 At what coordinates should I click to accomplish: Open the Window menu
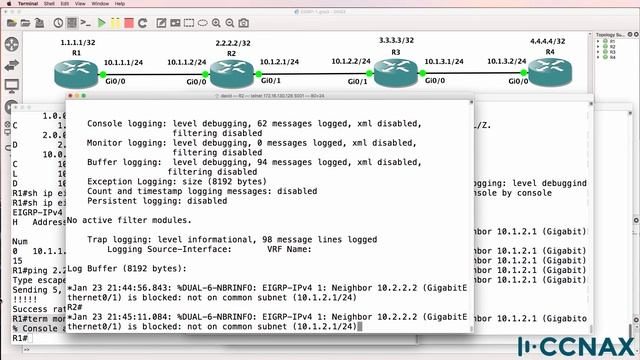tap(100, 3)
